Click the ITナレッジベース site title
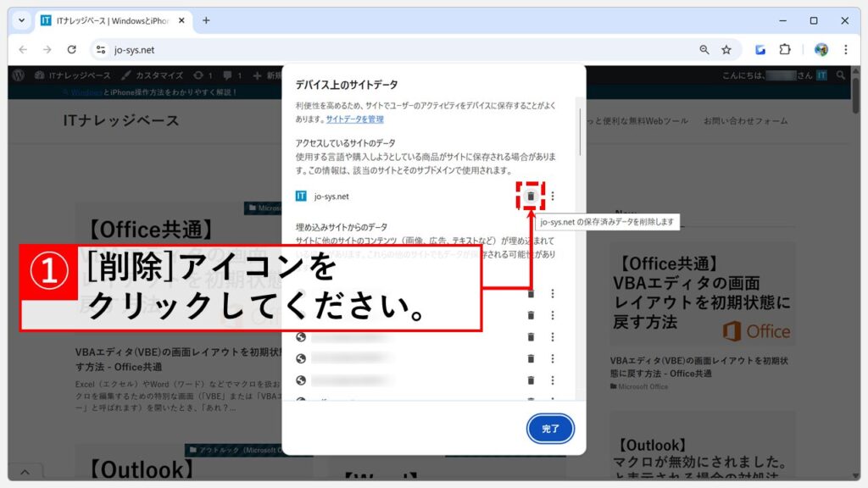Image resolution: width=868 pixels, height=488 pixels. click(121, 120)
